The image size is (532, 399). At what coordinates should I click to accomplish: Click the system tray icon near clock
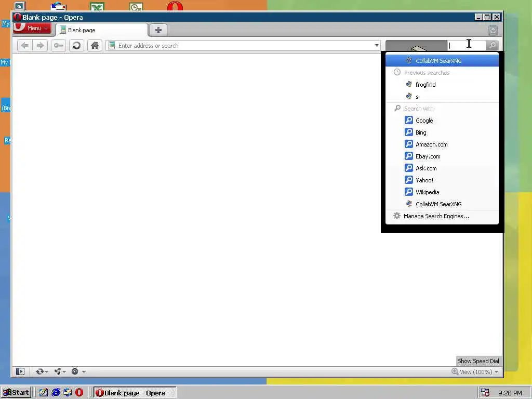[x=485, y=393]
